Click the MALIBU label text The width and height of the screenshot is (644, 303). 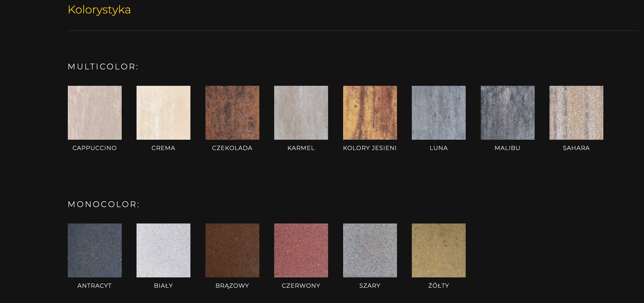507,148
